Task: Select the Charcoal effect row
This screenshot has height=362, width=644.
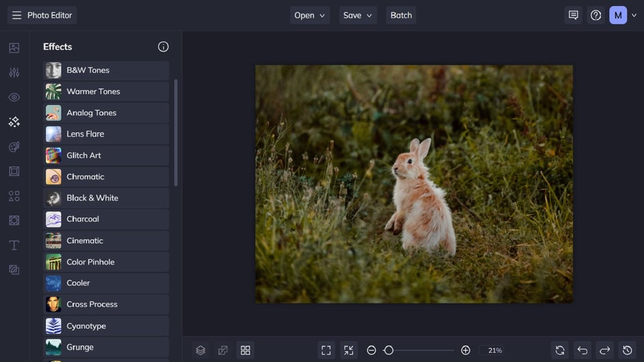Action: [x=106, y=219]
